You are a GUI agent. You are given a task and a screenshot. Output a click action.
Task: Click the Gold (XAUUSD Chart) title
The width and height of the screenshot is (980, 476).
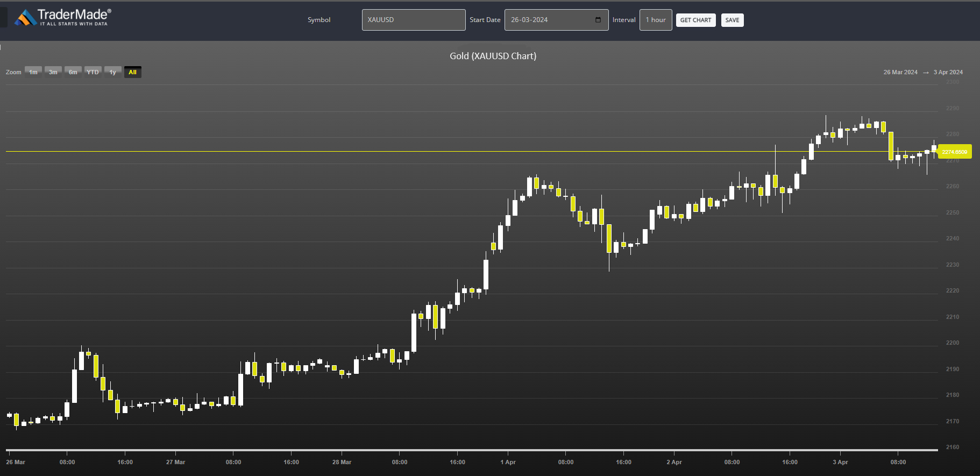click(x=493, y=56)
